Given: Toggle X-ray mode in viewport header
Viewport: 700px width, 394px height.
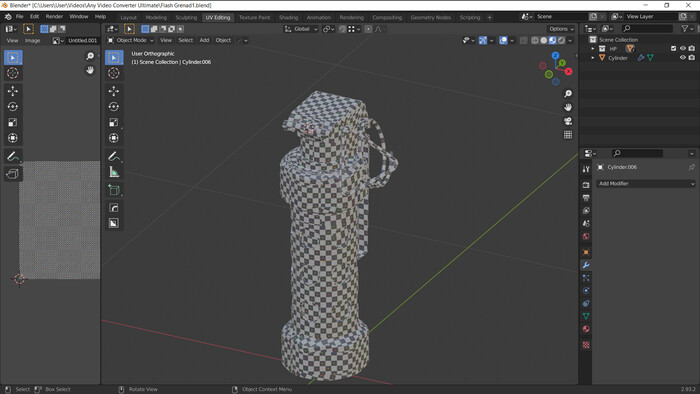Looking at the screenshot, I should click(x=523, y=40).
